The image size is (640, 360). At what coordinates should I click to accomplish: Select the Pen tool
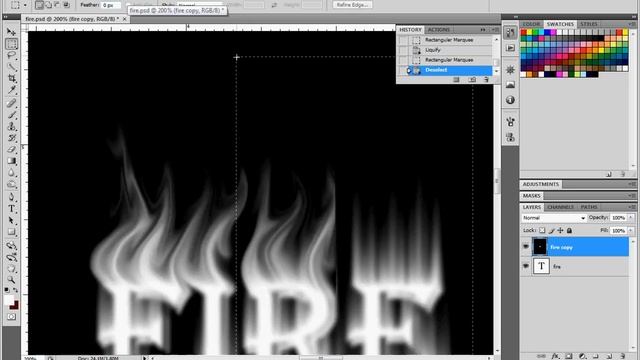[x=11, y=198]
